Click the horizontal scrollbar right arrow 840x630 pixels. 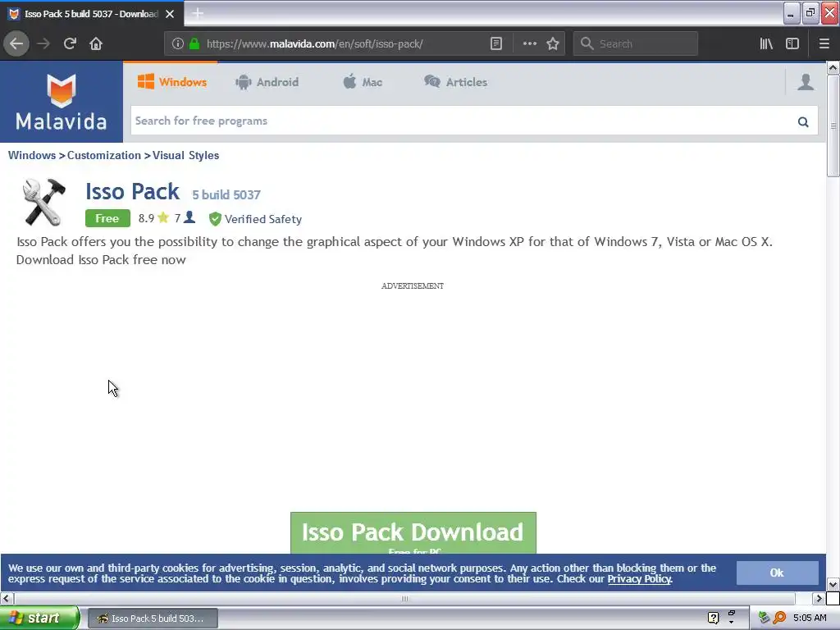[x=819, y=598]
